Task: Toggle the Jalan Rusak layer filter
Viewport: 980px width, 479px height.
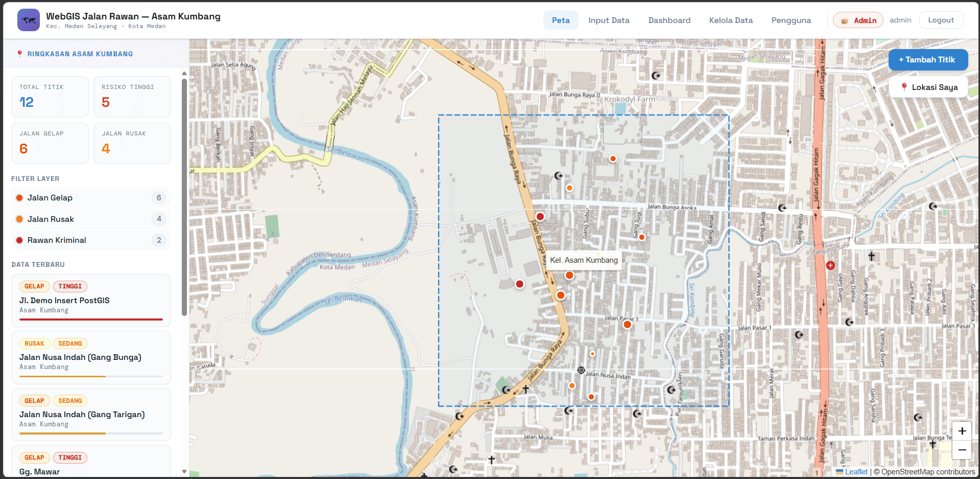Action: click(91, 219)
